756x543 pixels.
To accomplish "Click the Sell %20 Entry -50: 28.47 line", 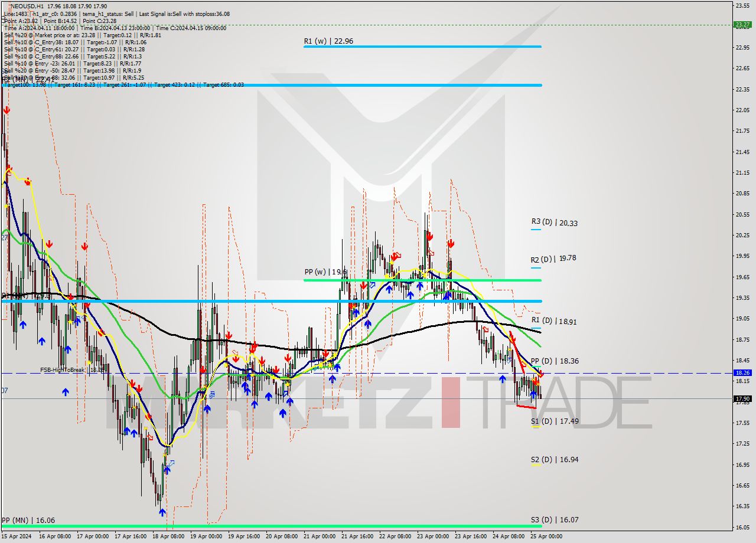I will [x=74, y=70].
